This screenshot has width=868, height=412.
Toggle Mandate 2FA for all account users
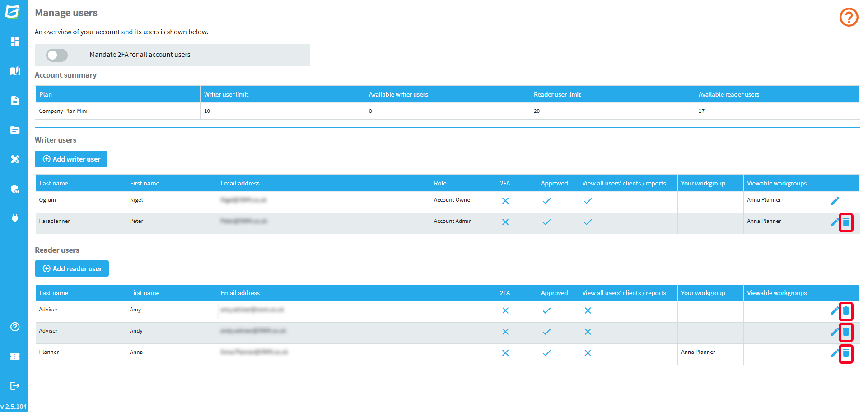57,55
